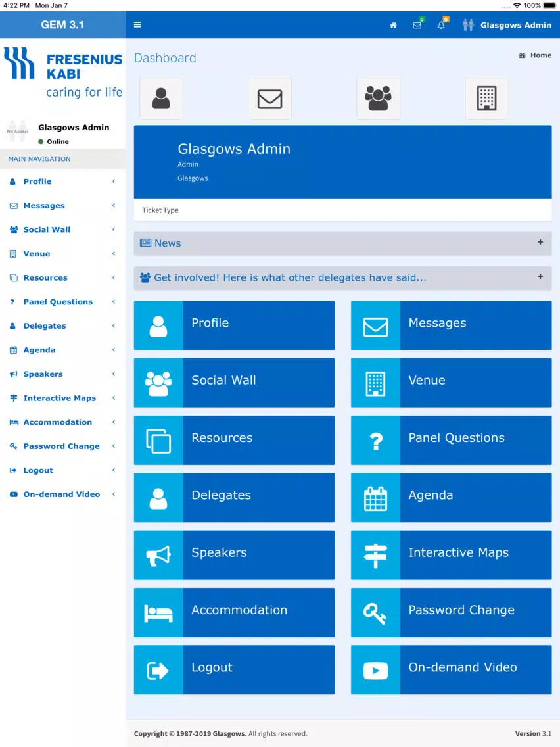Expand Password Change chevron in sidebar
Screen dimensions: 560x747
click(x=113, y=446)
